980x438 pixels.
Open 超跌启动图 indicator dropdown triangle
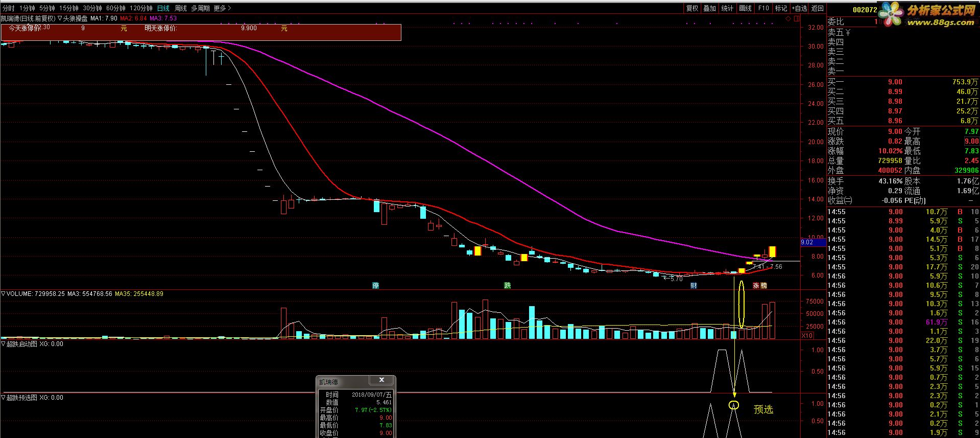(3, 344)
